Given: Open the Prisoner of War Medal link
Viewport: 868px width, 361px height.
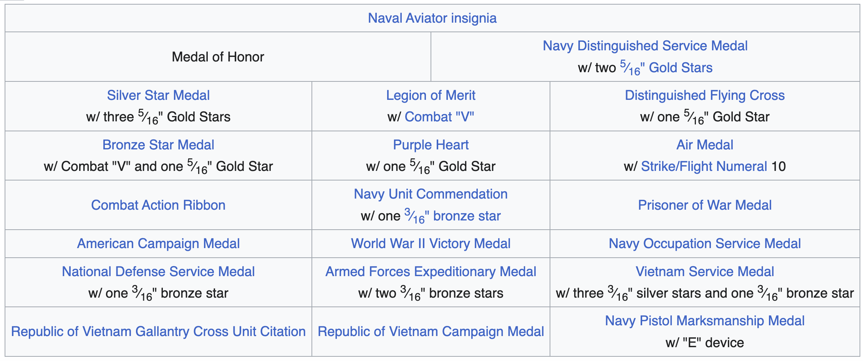Looking at the screenshot, I should (x=704, y=205).
